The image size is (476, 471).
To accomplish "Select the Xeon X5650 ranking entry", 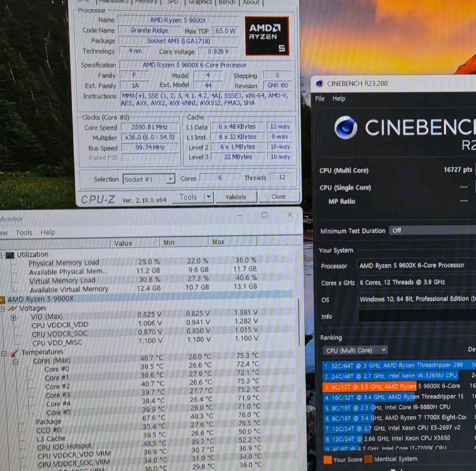I will [399, 438].
